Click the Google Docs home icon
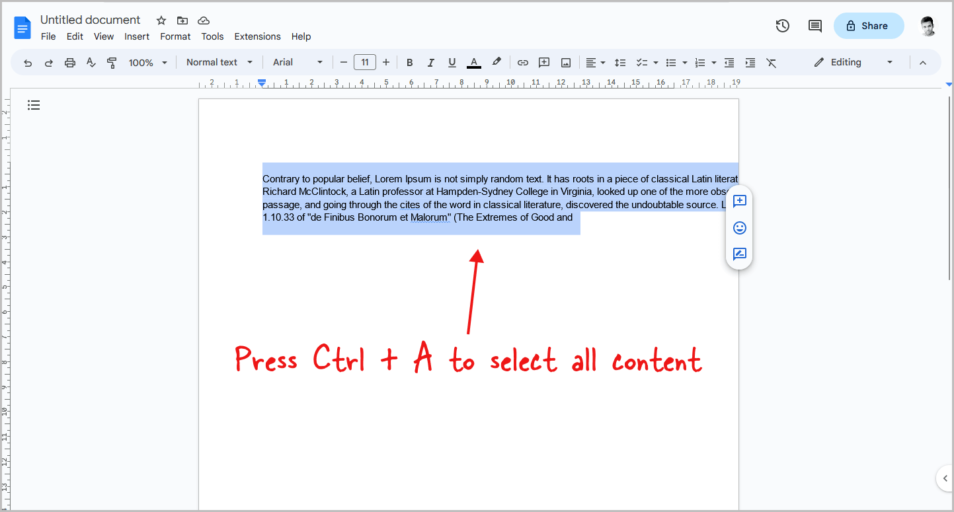The image size is (954, 512). pyautogui.click(x=23, y=28)
